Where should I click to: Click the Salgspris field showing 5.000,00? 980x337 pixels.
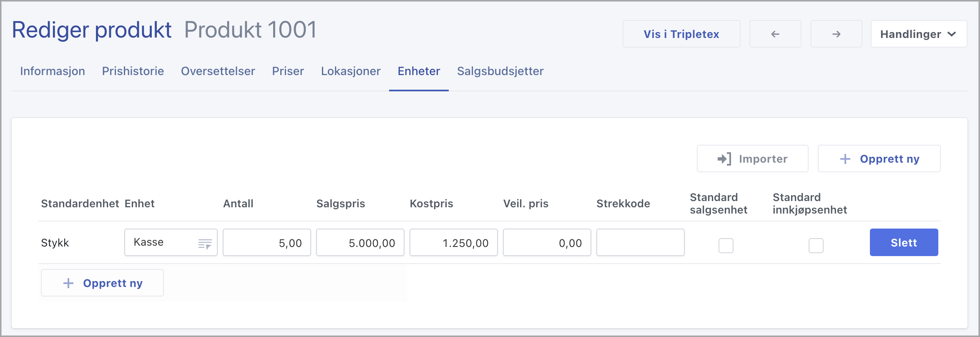click(360, 243)
